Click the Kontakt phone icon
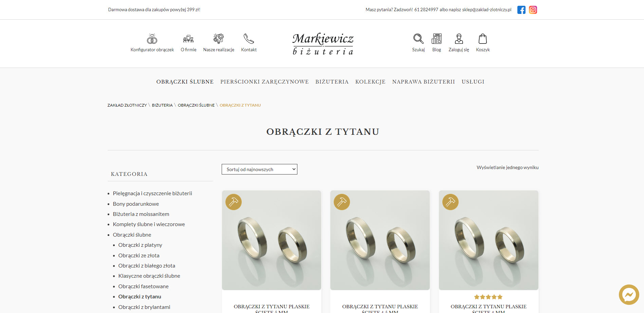The width and height of the screenshot is (644, 313). click(249, 39)
